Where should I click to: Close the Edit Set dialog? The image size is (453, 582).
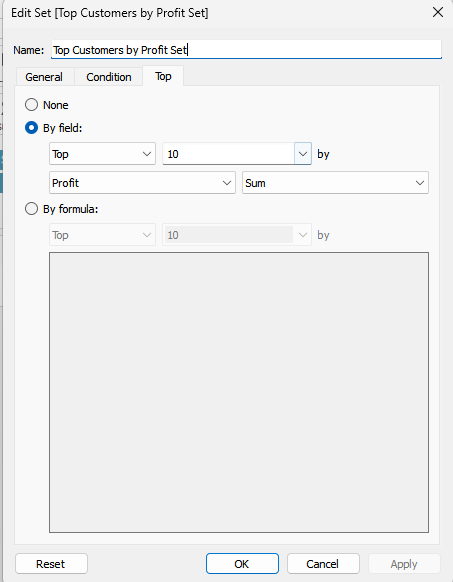pos(438,12)
